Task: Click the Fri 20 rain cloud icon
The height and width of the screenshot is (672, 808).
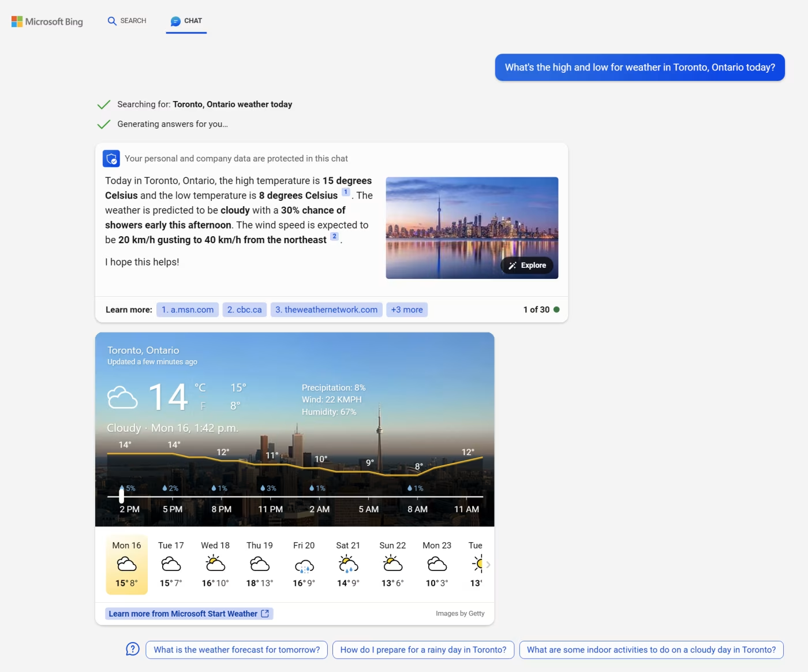Action: click(x=304, y=565)
